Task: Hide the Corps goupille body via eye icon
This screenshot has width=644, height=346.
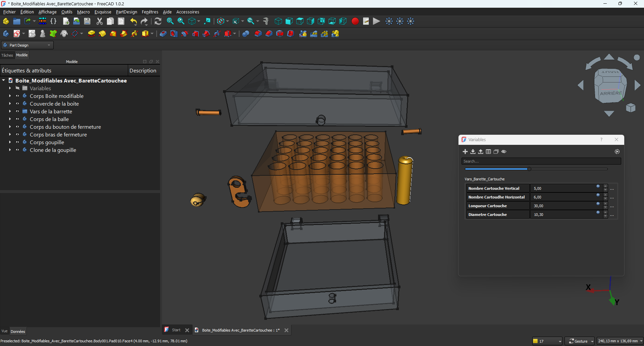Action: (17, 142)
